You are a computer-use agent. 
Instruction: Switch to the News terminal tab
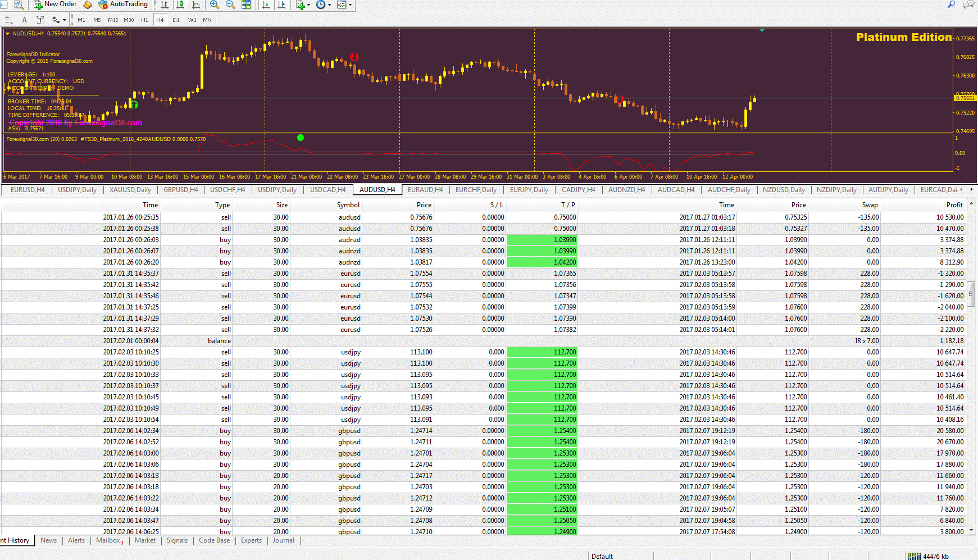click(48, 540)
